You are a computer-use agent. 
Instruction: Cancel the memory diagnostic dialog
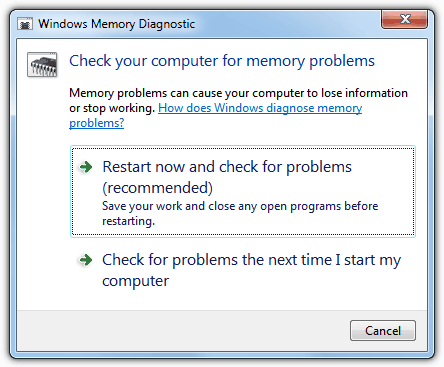(383, 331)
